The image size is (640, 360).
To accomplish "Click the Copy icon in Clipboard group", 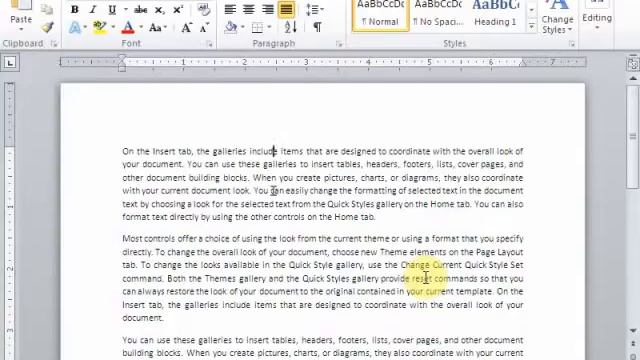I will pyautogui.click(x=47, y=9).
